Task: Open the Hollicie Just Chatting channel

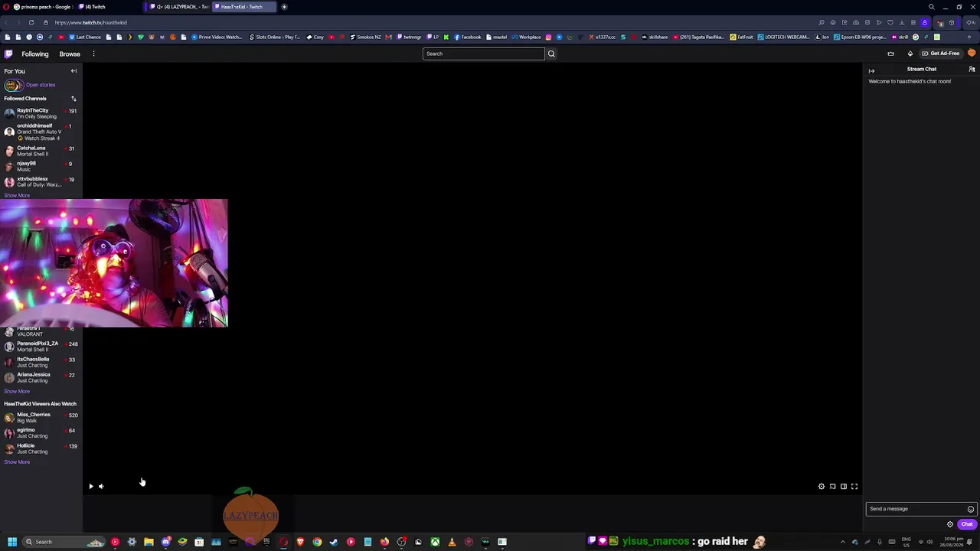Action: point(40,448)
